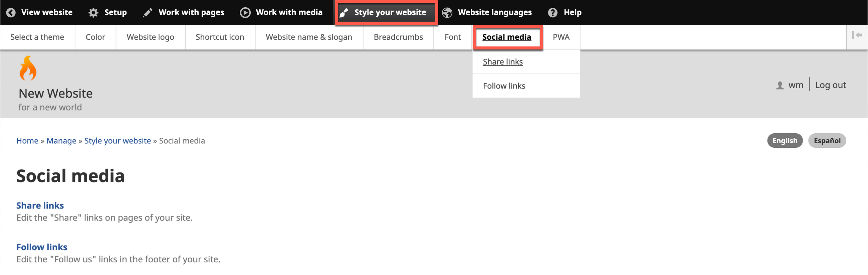Click the Help question mark icon
Screen dimensions: 868x275
553,12
